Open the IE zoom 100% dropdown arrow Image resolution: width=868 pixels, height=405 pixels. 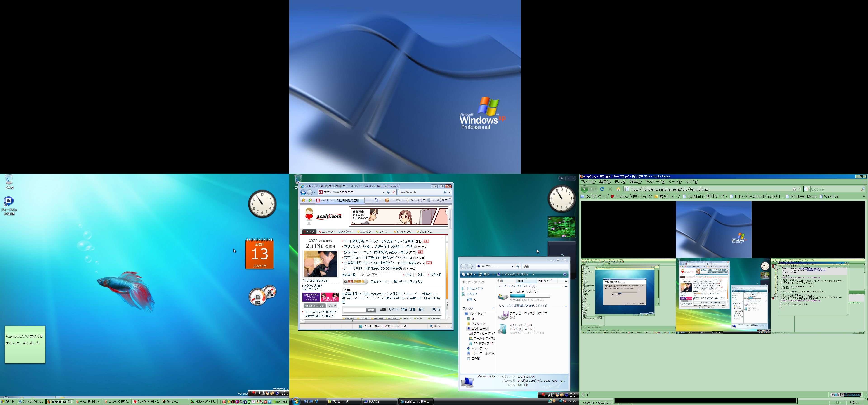coord(446,327)
